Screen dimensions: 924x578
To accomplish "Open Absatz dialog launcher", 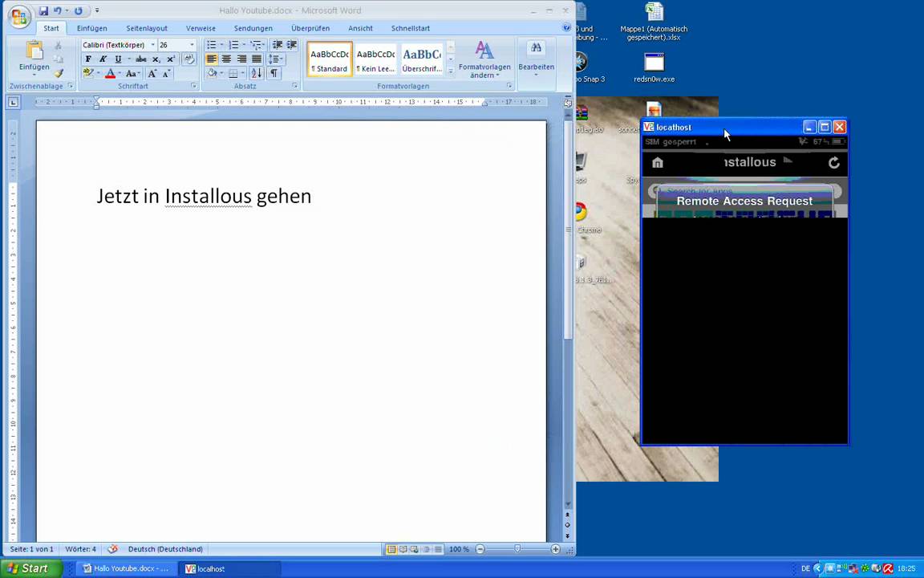I will coord(294,86).
